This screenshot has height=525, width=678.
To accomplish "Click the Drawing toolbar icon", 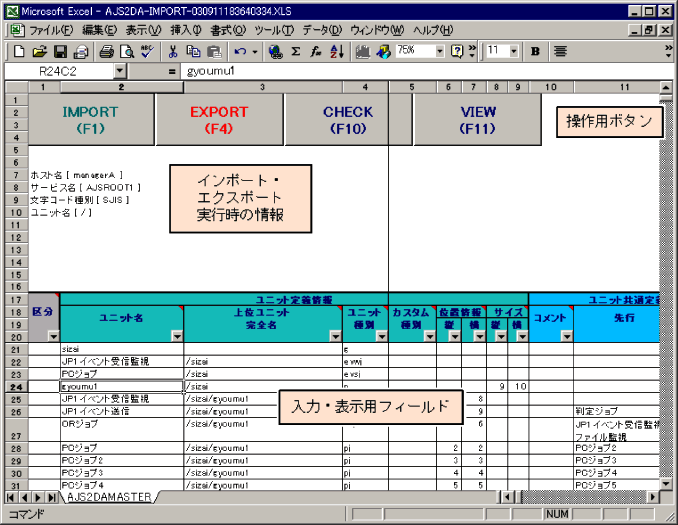I will (383, 51).
